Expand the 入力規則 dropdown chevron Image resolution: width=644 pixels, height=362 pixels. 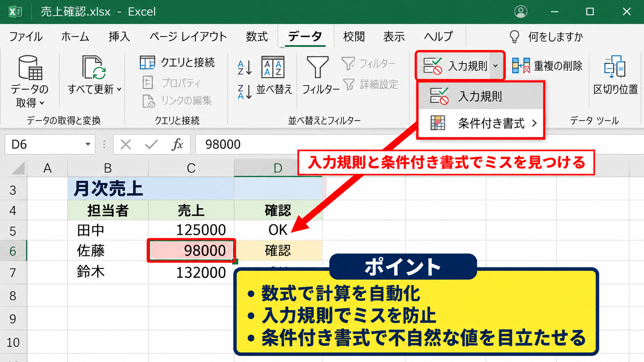tap(496, 66)
